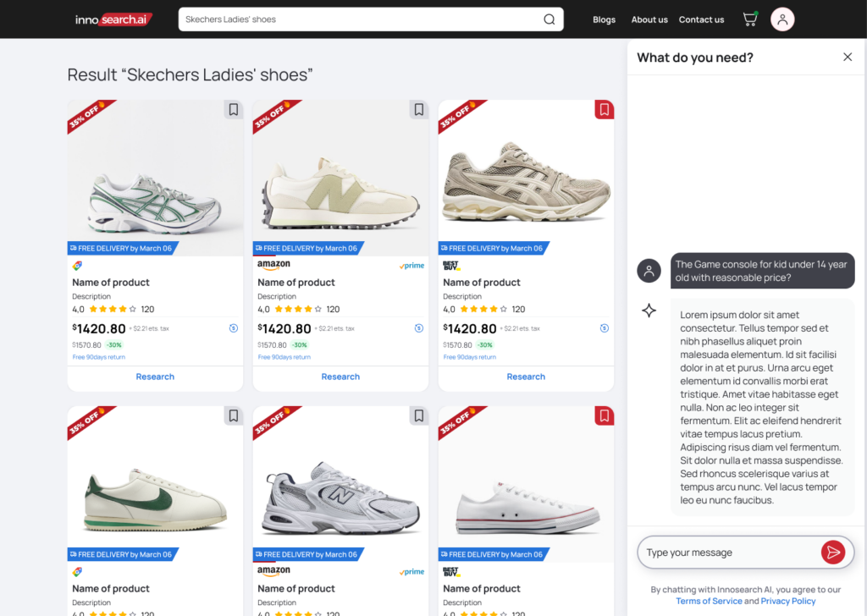867x616 pixels.
Task: Open the Terms of Service link
Action: pyautogui.click(x=709, y=601)
